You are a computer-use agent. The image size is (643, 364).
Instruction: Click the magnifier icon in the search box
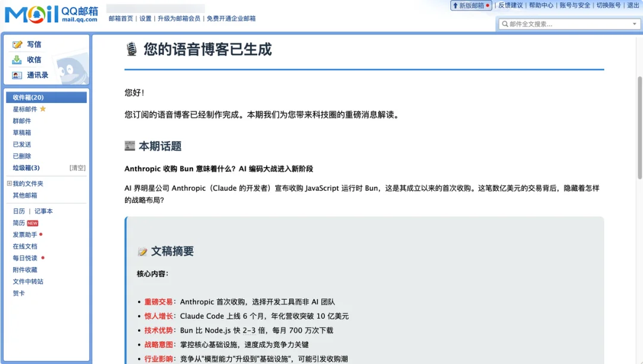[506, 24]
